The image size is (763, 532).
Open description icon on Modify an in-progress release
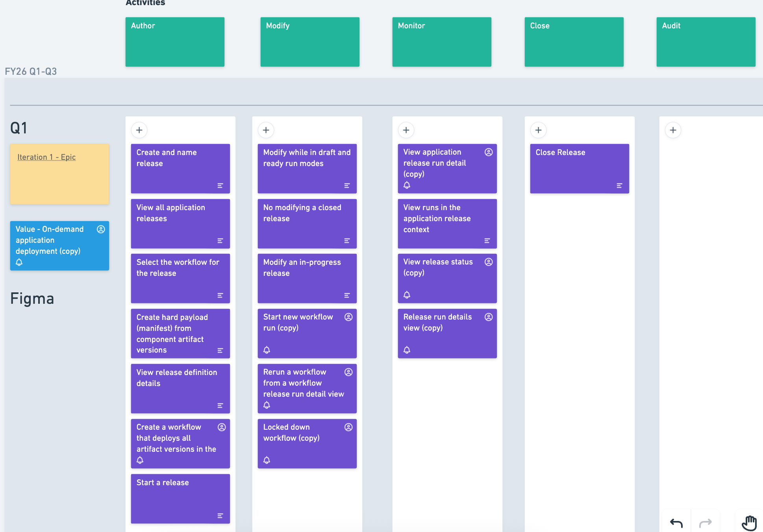tap(347, 296)
